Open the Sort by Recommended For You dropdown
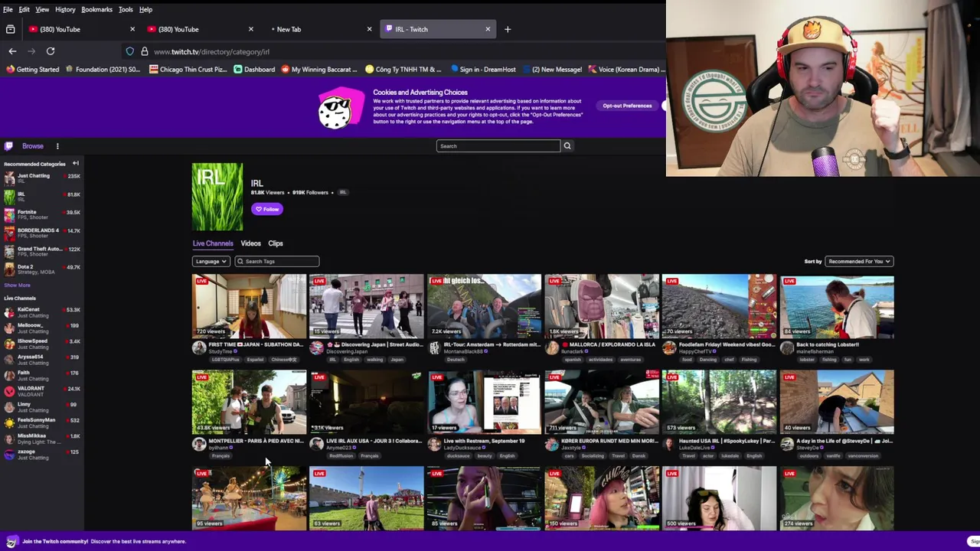Image resolution: width=980 pixels, height=551 pixels. pos(859,262)
